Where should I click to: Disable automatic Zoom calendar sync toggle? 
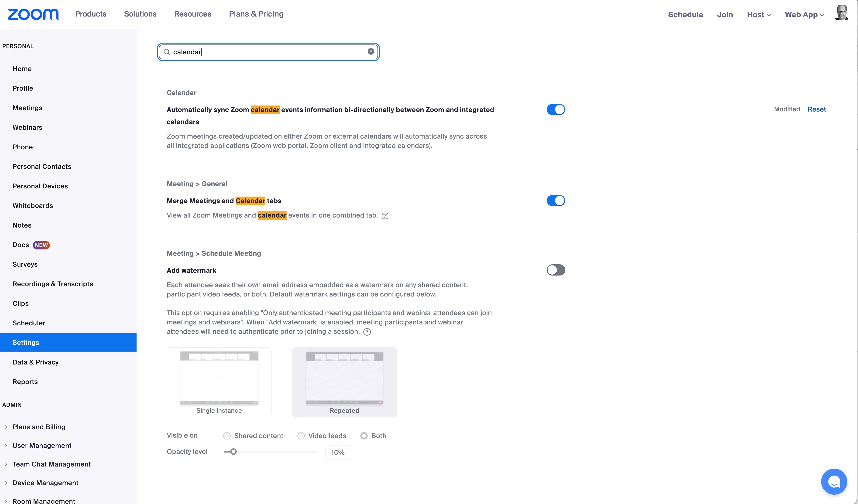click(556, 109)
